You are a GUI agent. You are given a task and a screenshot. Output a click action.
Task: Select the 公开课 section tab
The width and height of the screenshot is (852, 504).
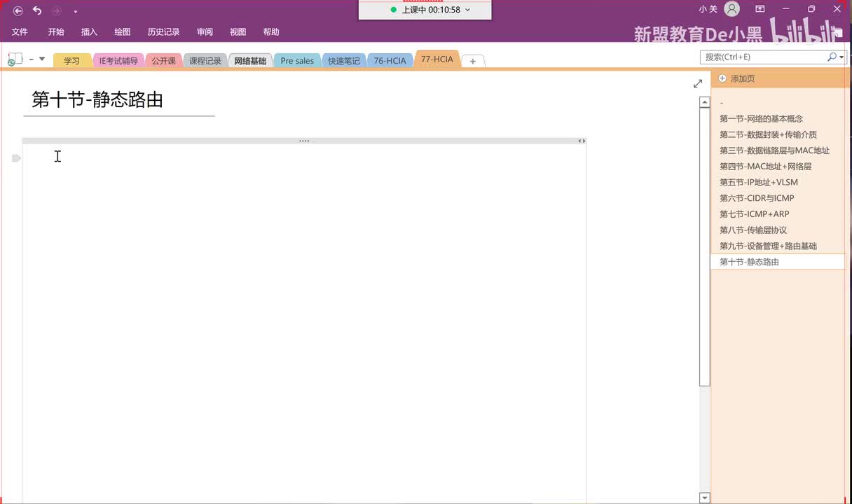(x=163, y=61)
